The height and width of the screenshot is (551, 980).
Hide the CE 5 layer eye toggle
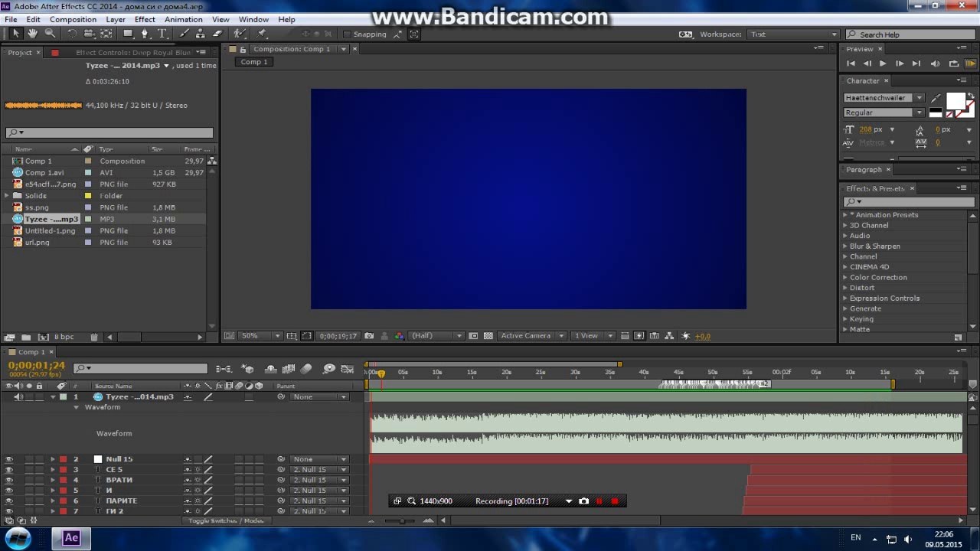[8, 470]
